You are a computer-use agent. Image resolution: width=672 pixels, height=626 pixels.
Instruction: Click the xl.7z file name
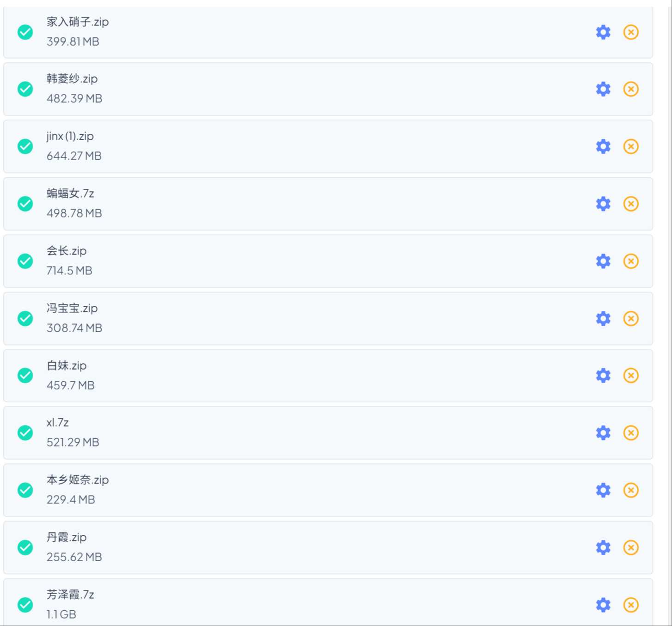[58, 422]
